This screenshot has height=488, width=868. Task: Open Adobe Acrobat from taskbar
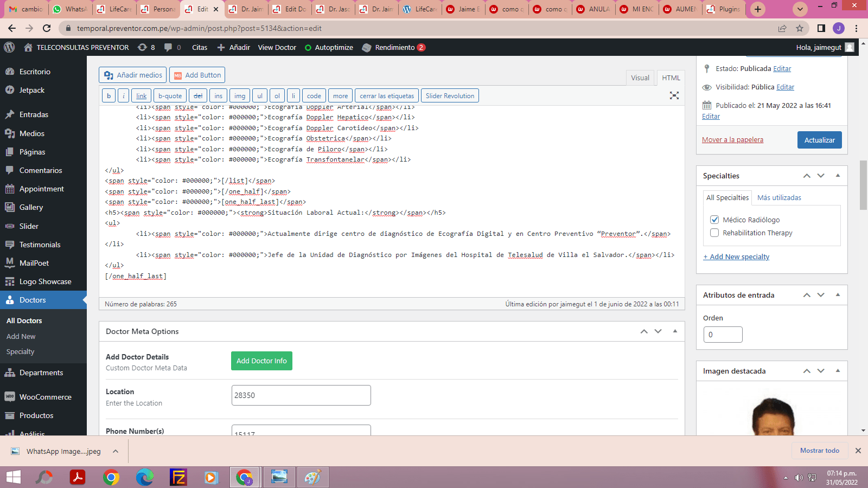coord(78,477)
